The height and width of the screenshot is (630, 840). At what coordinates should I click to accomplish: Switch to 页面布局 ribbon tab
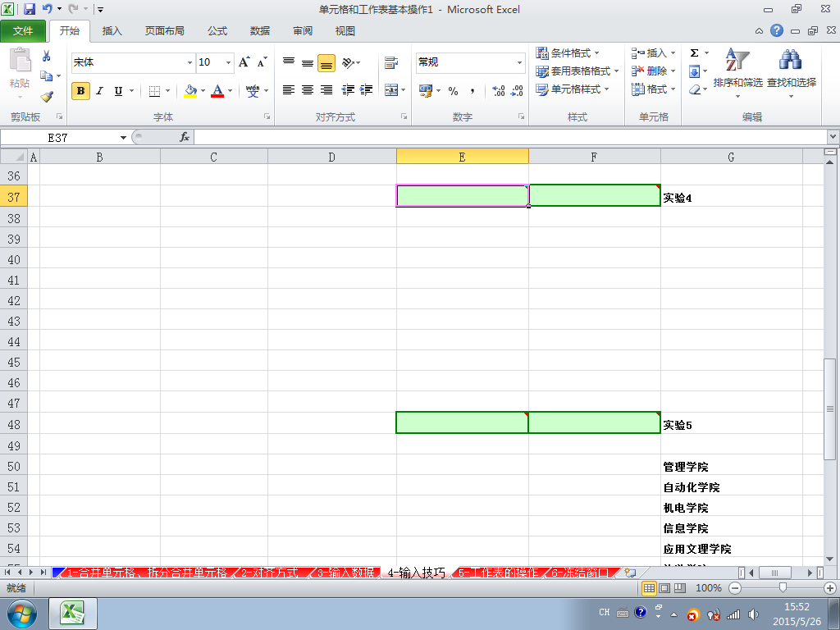tap(164, 30)
